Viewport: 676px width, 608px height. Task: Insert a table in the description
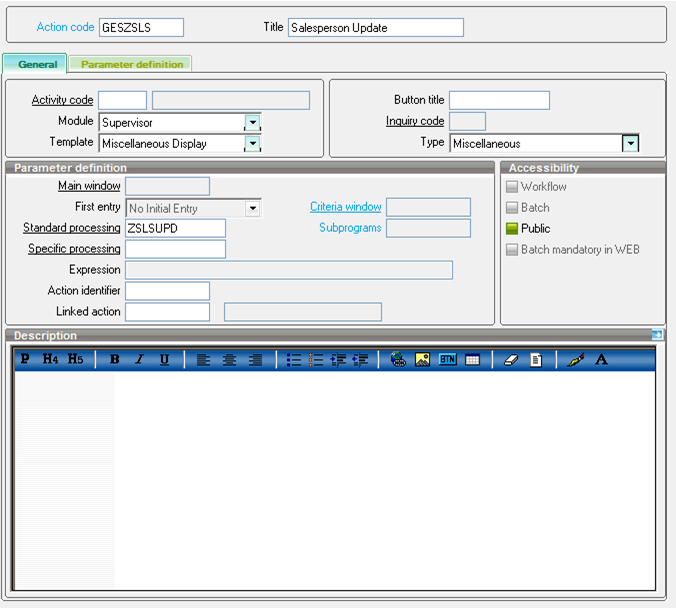click(472, 360)
